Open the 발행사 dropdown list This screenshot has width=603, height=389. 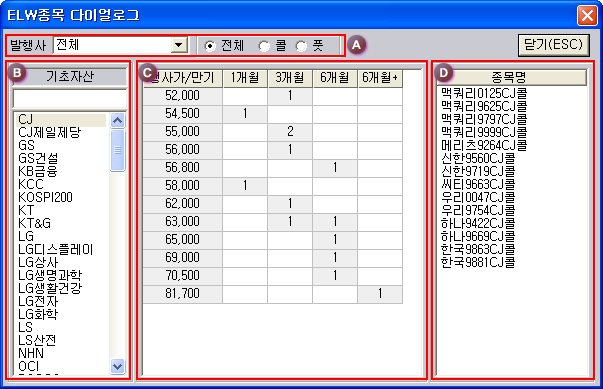pyautogui.click(x=178, y=45)
